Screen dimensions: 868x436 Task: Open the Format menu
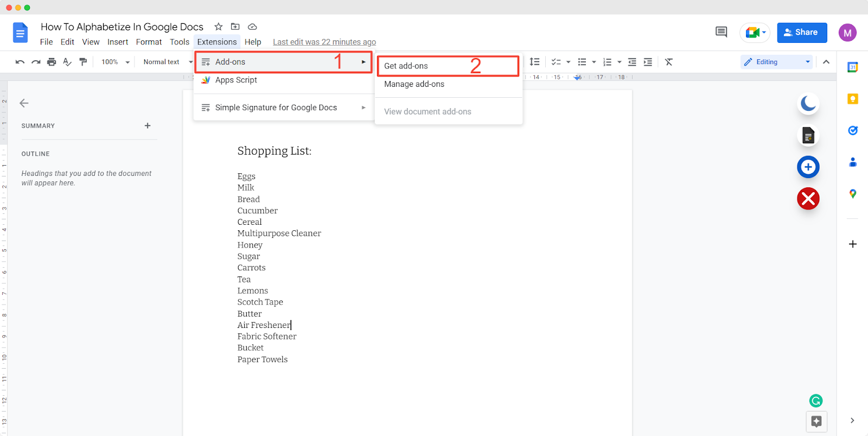149,42
